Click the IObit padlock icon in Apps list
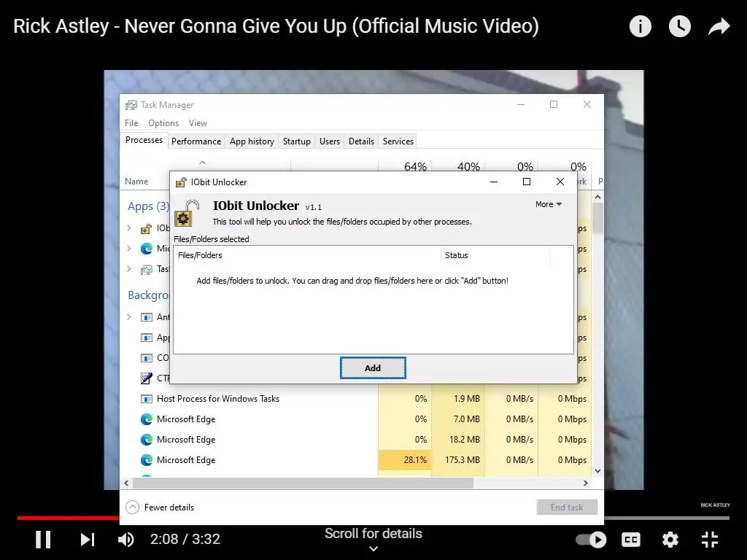This screenshot has width=747, height=560. tap(146, 228)
